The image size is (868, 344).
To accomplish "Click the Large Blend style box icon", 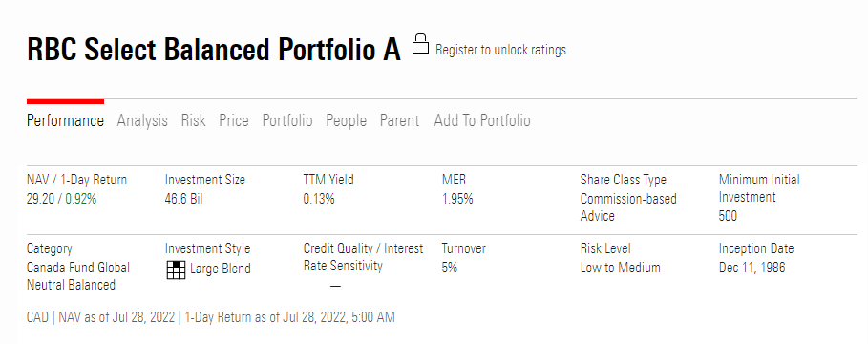I will pos(176,269).
